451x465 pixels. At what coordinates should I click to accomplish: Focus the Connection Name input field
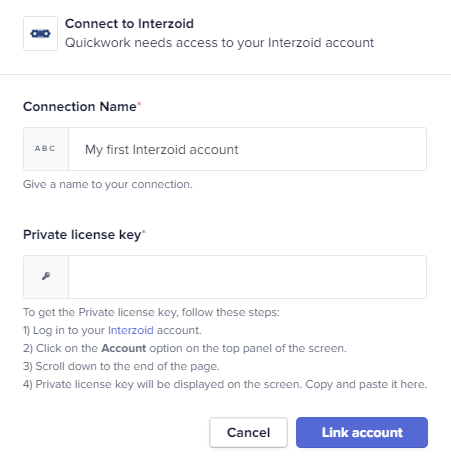click(247, 149)
